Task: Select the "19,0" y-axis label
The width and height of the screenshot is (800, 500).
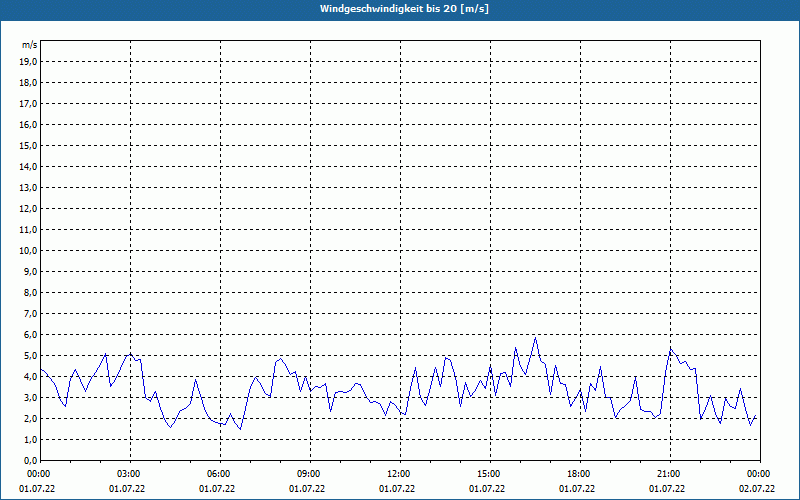Action: 28,62
